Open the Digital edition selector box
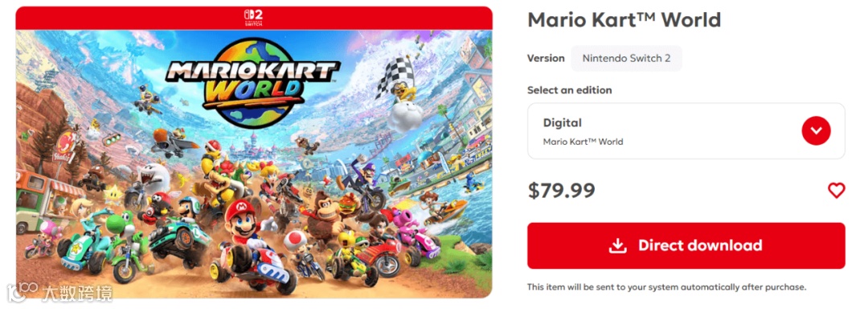The width and height of the screenshot is (868, 309). click(686, 131)
